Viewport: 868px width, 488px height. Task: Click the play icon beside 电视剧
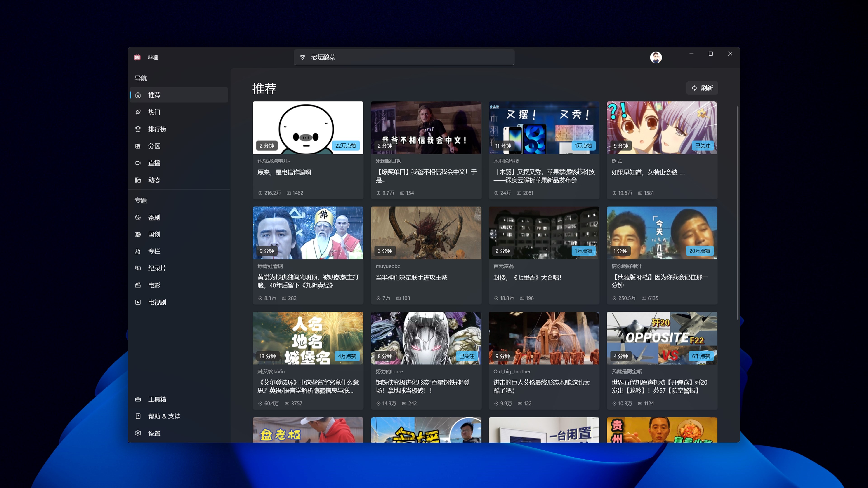138,302
